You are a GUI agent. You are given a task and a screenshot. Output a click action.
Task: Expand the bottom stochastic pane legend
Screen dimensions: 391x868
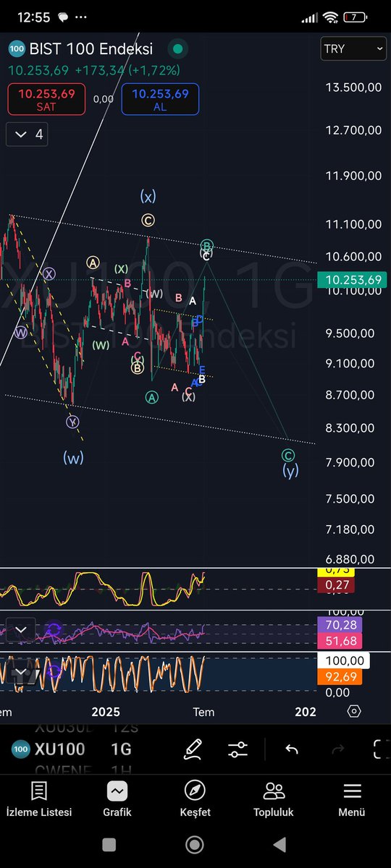coord(21,673)
